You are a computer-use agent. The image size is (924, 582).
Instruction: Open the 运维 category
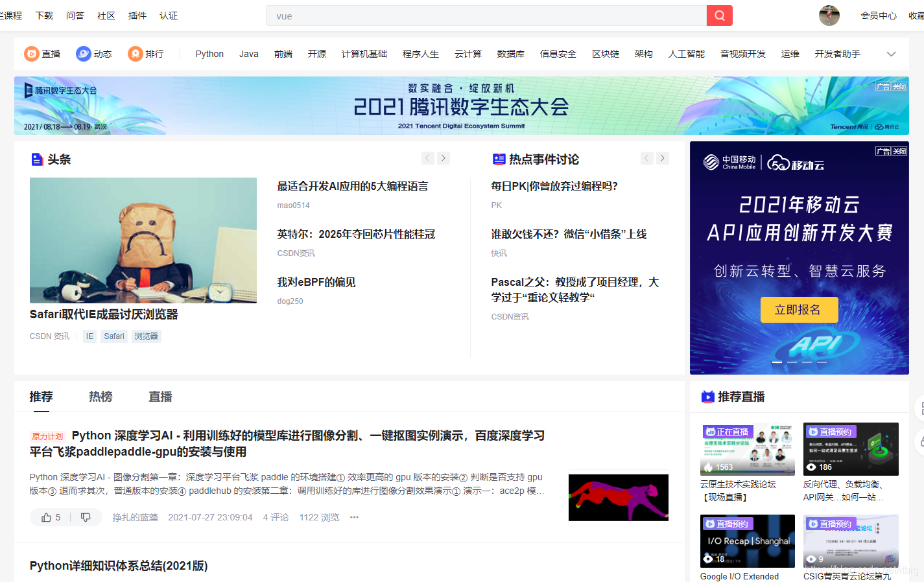790,54
